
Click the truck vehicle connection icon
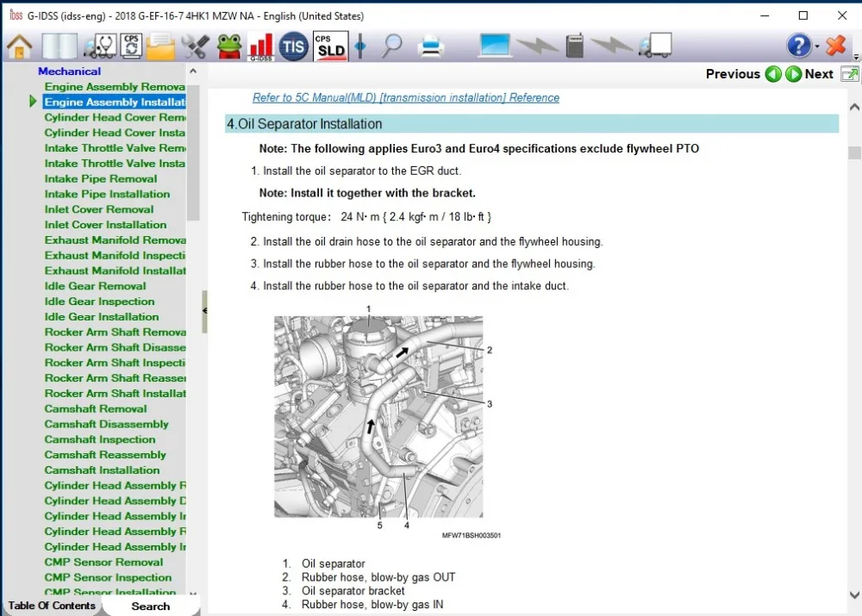(x=655, y=46)
